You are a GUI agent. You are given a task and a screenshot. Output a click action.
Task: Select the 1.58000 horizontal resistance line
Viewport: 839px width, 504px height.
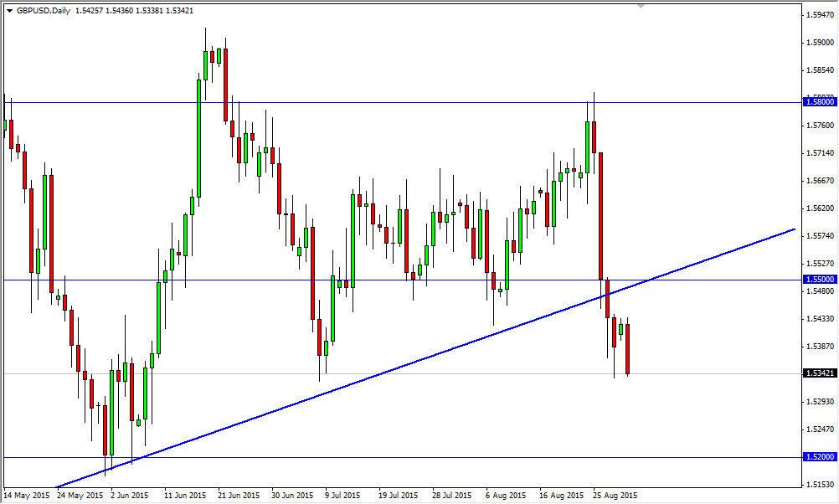point(419,102)
